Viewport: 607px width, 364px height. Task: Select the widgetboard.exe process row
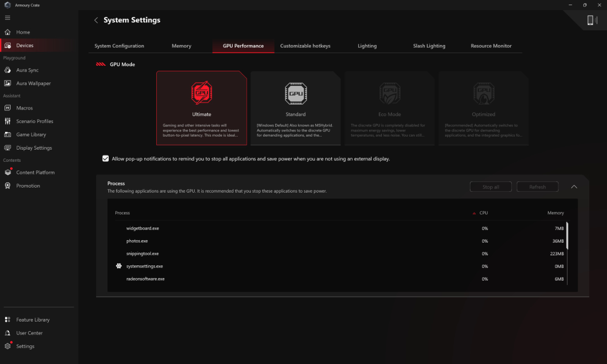click(339, 229)
